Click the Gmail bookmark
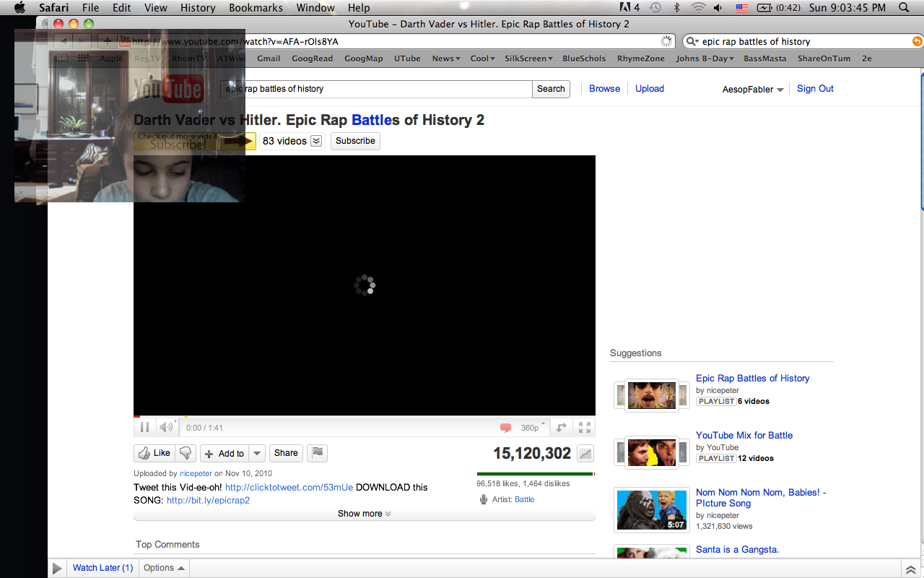This screenshot has width=924, height=578. [x=269, y=59]
